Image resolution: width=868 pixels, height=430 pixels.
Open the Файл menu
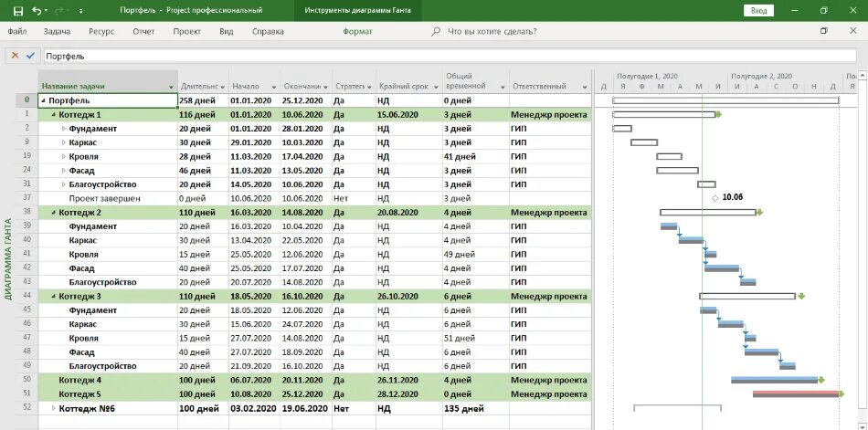click(17, 32)
